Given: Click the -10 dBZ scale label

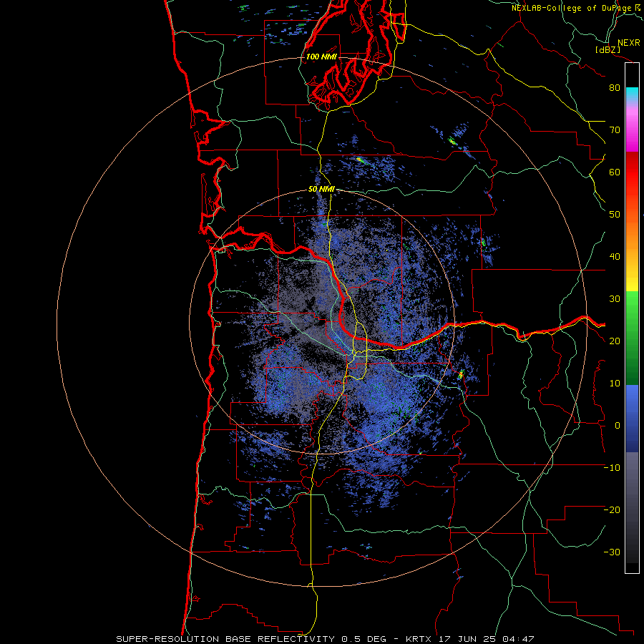Looking at the screenshot, I should pyautogui.click(x=612, y=468).
